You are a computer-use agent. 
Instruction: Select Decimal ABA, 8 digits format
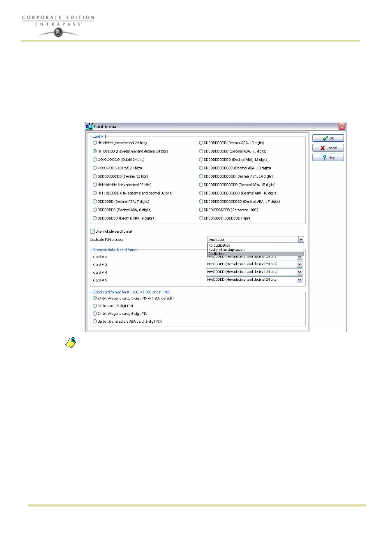95,210
